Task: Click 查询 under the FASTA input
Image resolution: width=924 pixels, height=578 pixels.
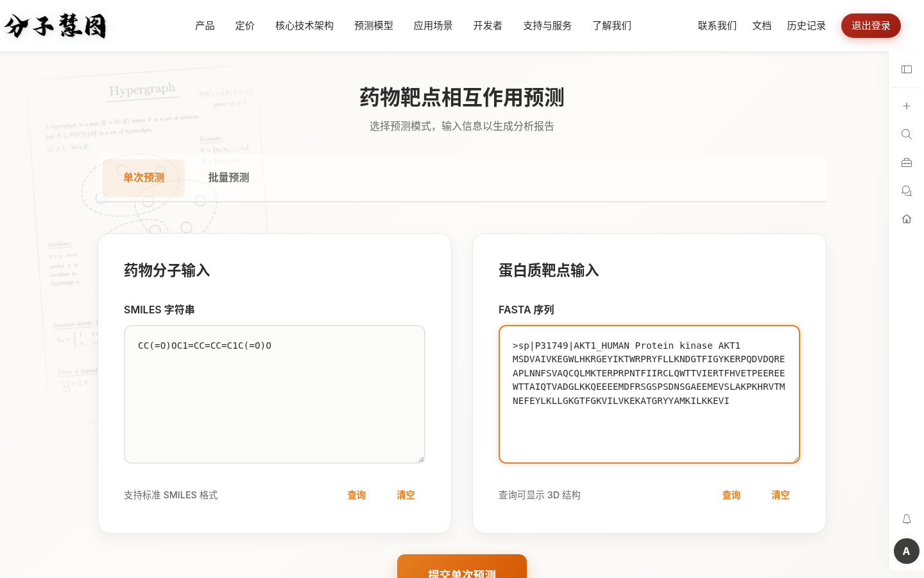Action: [x=731, y=495]
